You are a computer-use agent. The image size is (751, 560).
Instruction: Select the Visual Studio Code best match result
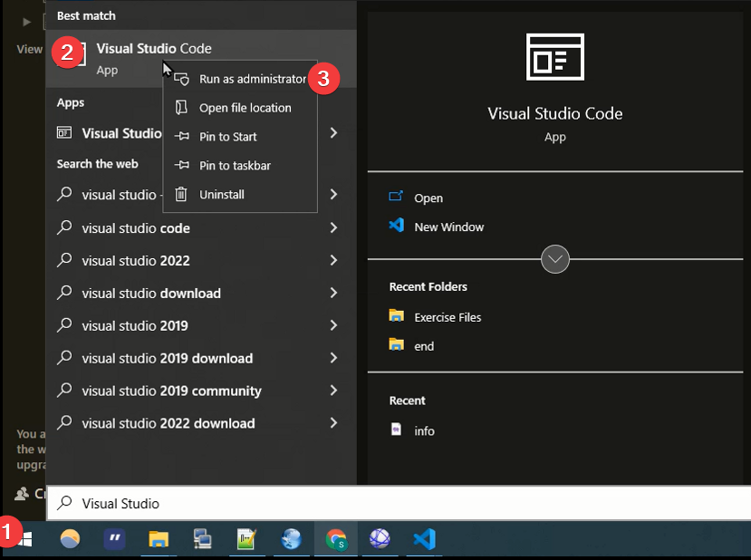(201, 58)
